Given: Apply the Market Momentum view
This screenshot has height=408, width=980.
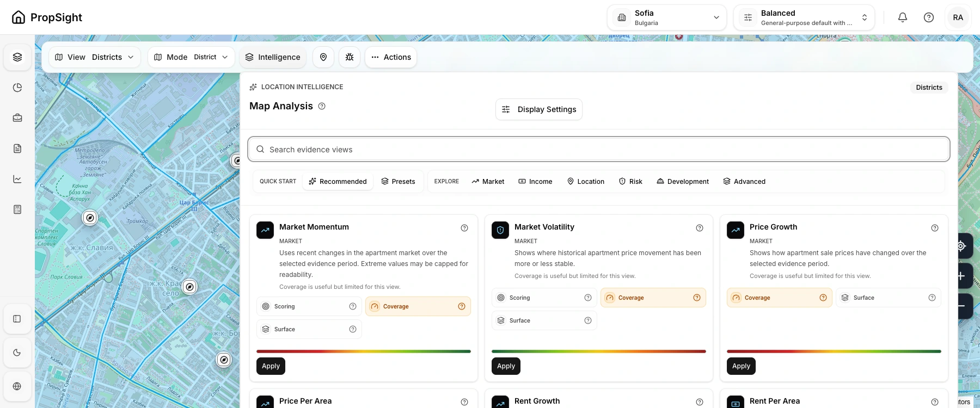Looking at the screenshot, I should (x=271, y=366).
